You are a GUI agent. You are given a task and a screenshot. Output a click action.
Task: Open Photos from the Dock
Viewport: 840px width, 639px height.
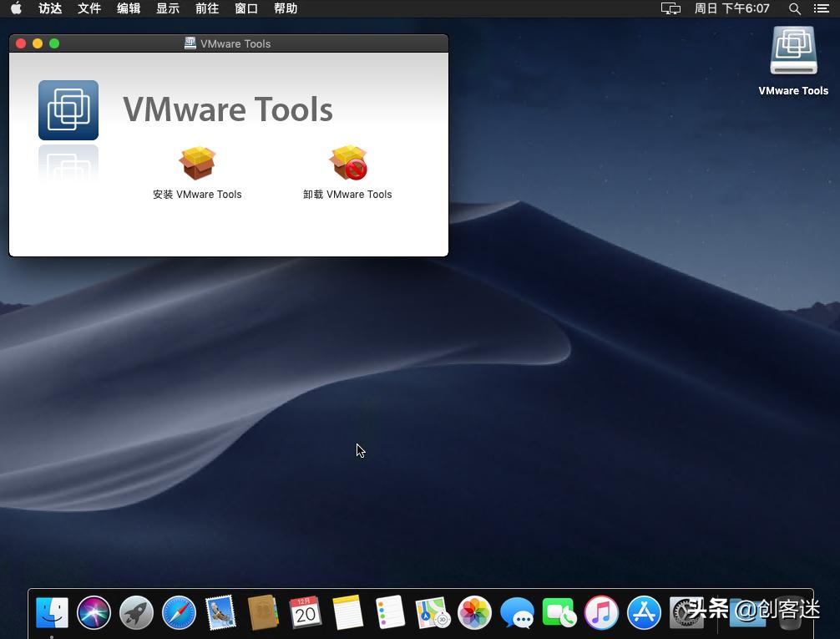[474, 612]
